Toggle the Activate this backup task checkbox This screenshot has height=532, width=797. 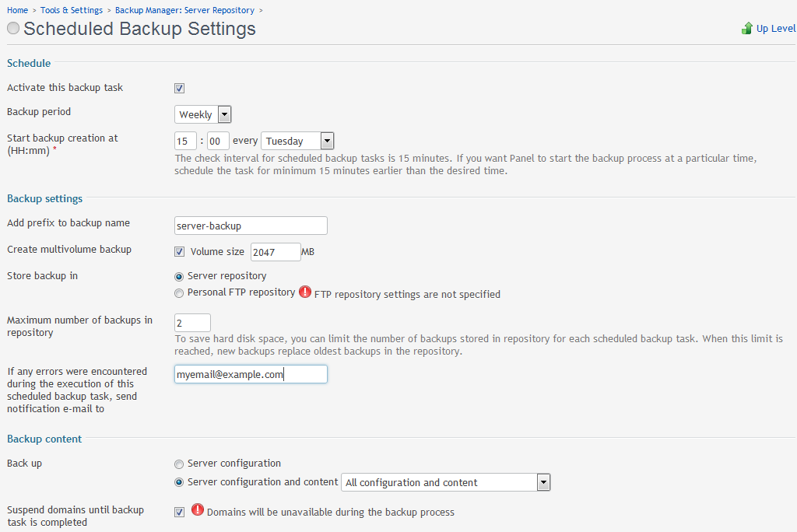tap(180, 89)
